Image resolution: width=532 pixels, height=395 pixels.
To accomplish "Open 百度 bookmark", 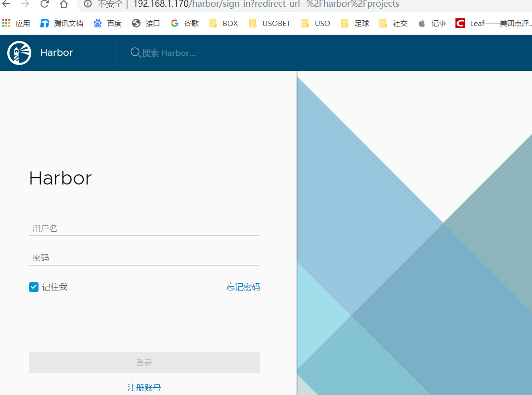I will pos(107,23).
